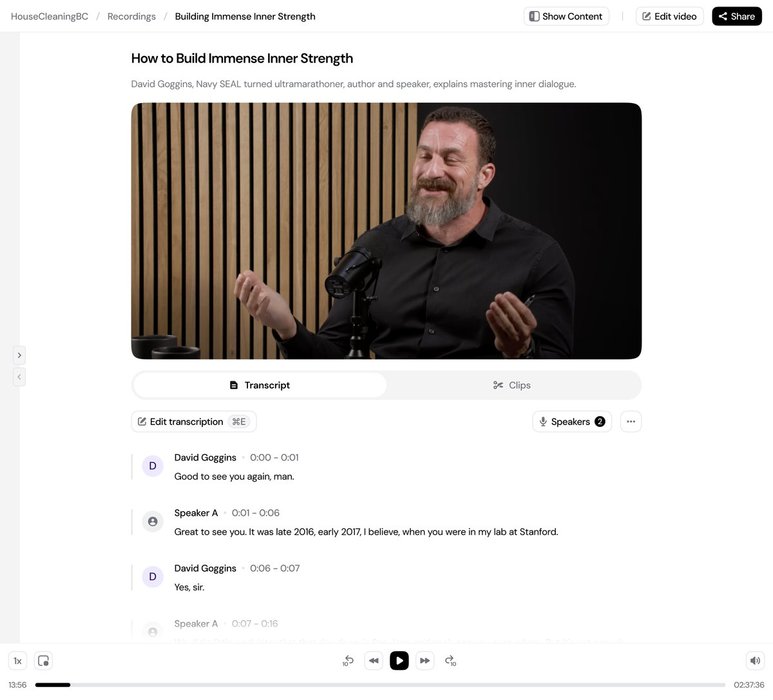Click the fast-forward double-arrow button
The width and height of the screenshot is (773, 700).
tap(424, 661)
